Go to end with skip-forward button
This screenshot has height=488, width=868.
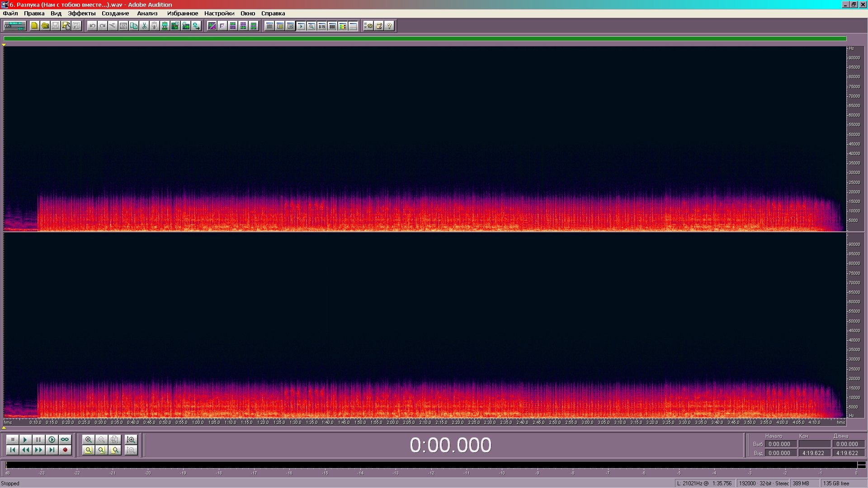click(x=52, y=450)
